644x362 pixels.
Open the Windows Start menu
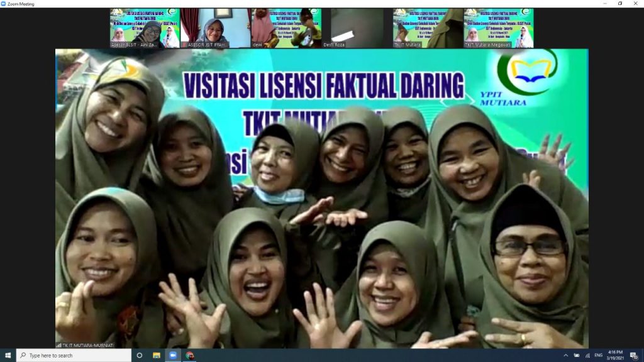pos(8,355)
